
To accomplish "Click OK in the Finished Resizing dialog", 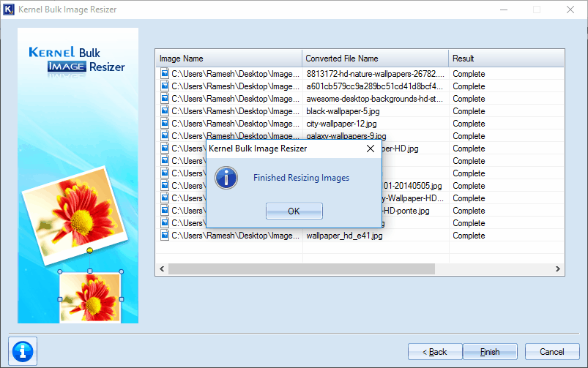I will tap(294, 211).
